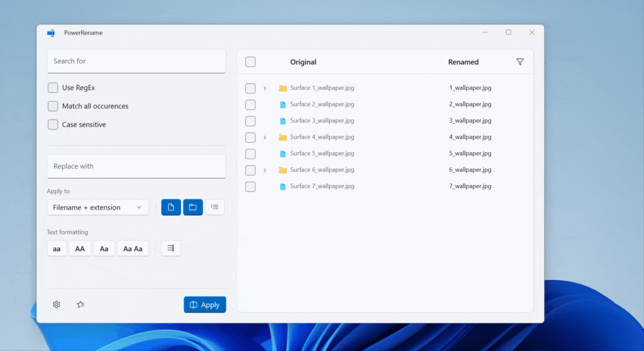The width and height of the screenshot is (644, 351).
Task: Set lowercase formatting with aa button
Action: (x=57, y=248)
